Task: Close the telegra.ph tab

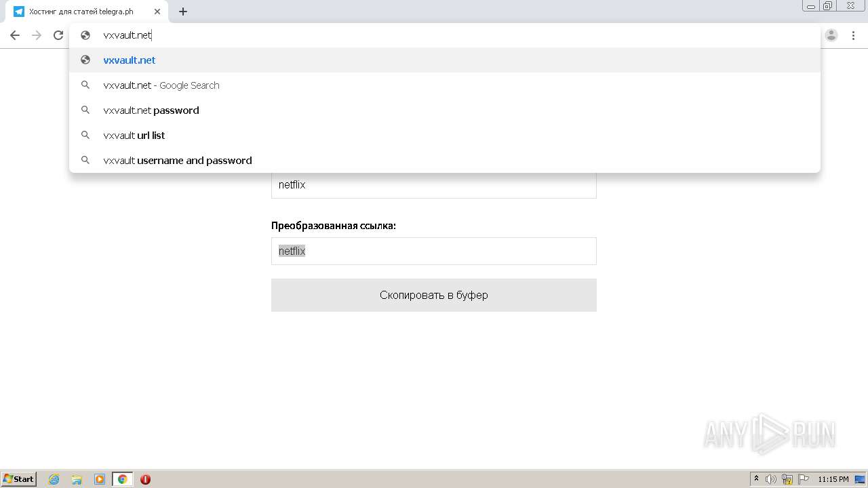Action: (x=157, y=12)
